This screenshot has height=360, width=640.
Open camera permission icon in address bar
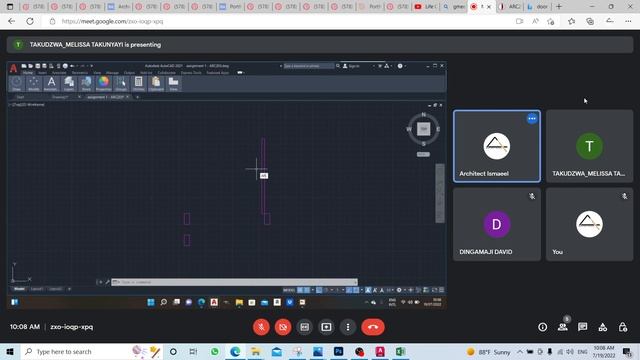pyautogui.click(x=519, y=21)
